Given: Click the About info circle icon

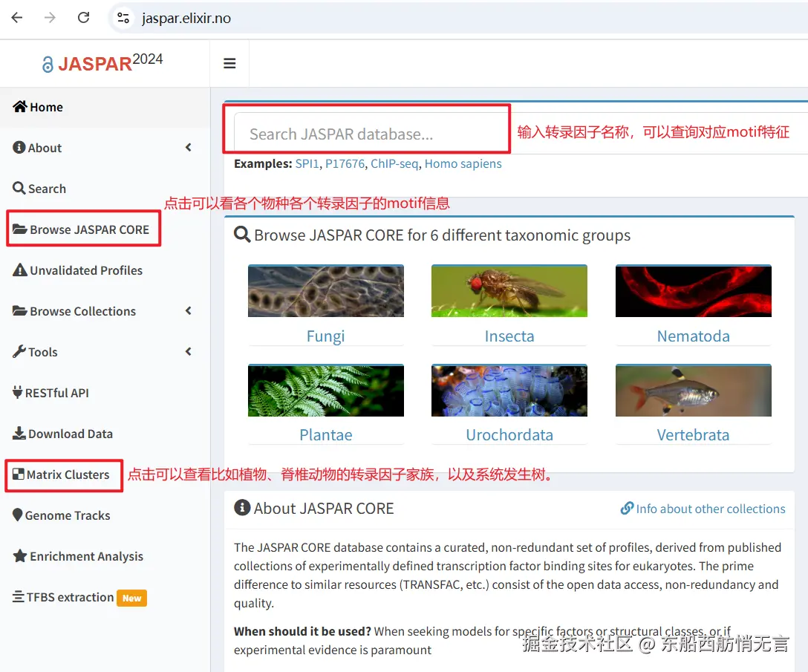Looking at the screenshot, I should coord(19,147).
